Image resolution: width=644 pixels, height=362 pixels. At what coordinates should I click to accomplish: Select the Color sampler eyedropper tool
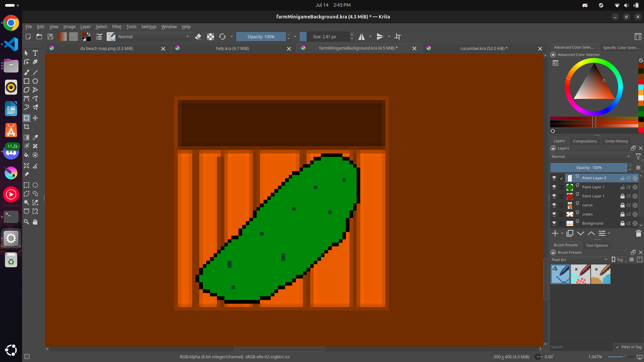click(x=35, y=137)
